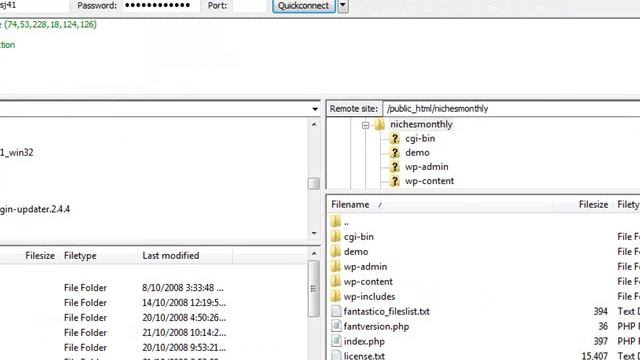640x360 pixels.
Task: Select wp-includes in the remote file list
Action: point(369,297)
